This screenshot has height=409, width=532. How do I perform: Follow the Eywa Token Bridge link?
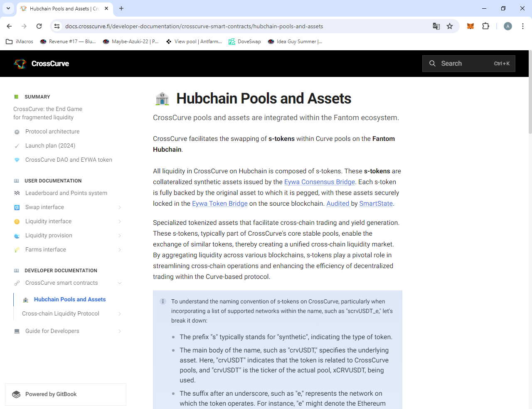(x=220, y=204)
